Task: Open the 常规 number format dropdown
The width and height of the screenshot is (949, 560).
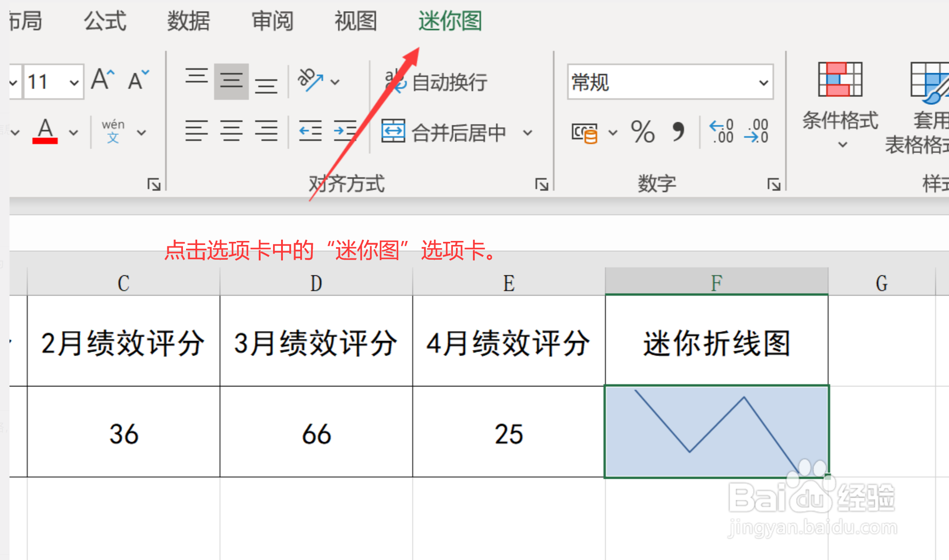Action: pos(763,83)
